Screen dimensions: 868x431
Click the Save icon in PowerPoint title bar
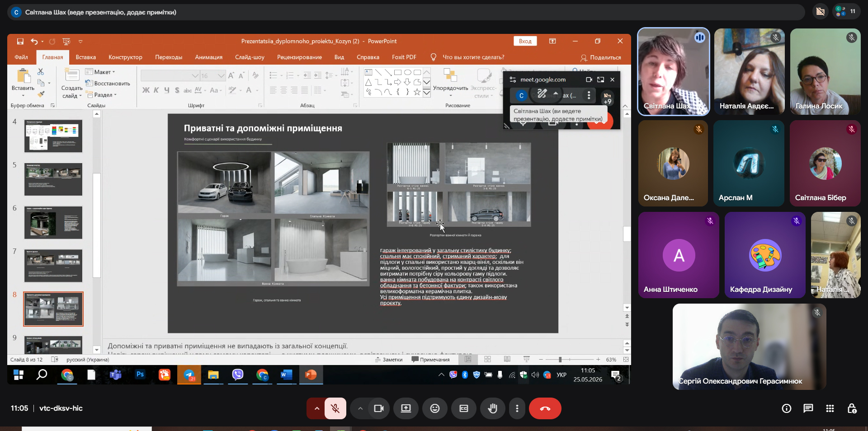click(20, 42)
